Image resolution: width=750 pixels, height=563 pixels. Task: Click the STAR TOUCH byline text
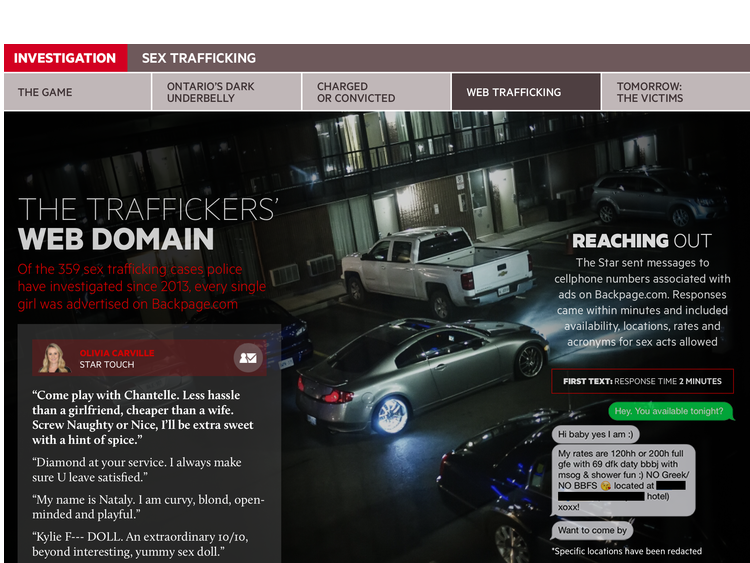click(107, 364)
